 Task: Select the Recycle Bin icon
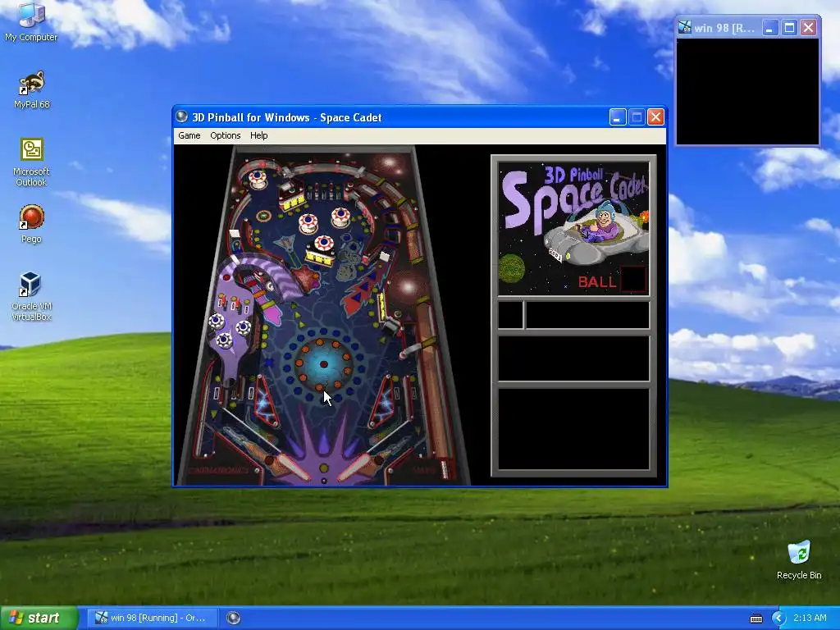click(799, 560)
